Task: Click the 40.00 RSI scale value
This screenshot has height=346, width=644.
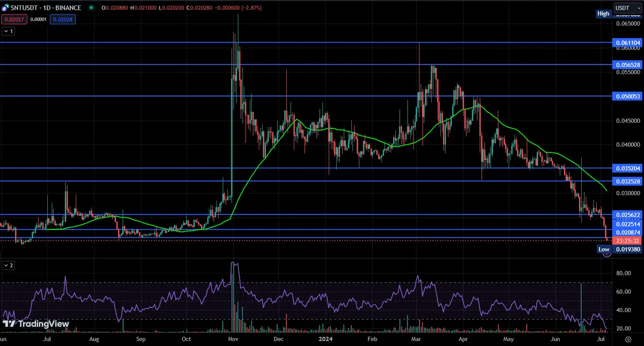Action: pyautogui.click(x=624, y=310)
